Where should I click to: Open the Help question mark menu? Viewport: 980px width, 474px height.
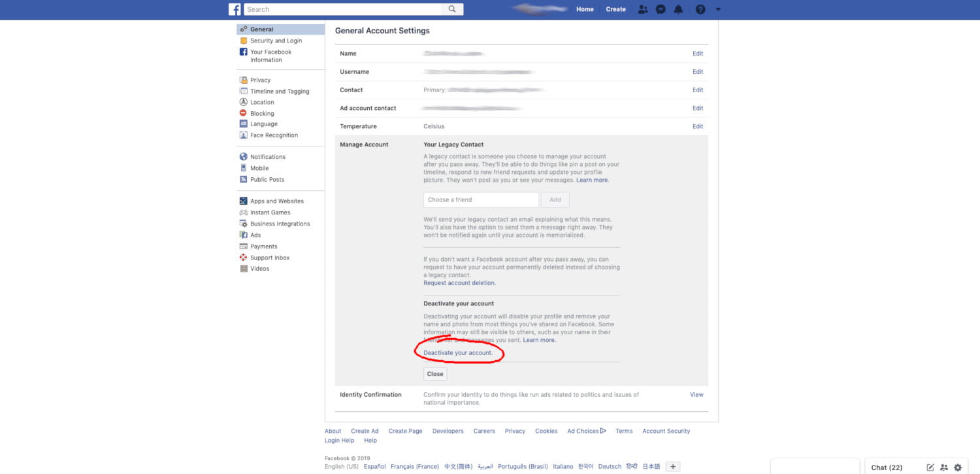click(x=700, y=9)
